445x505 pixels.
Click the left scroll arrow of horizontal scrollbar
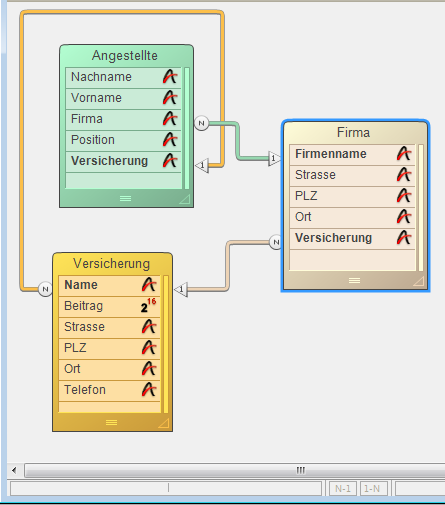14,471
